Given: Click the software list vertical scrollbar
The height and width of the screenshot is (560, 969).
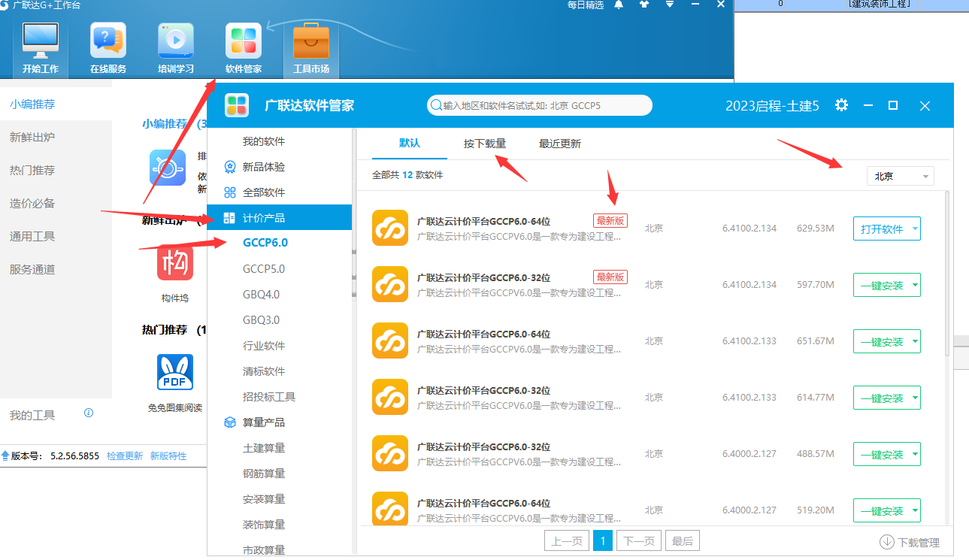Looking at the screenshot, I should (x=947, y=274).
